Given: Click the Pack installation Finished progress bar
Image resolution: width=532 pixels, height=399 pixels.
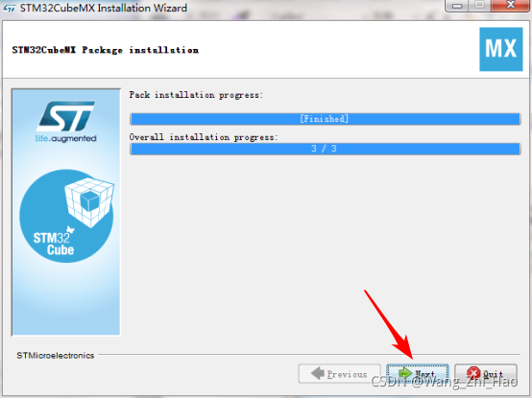Looking at the screenshot, I should pos(325,119).
